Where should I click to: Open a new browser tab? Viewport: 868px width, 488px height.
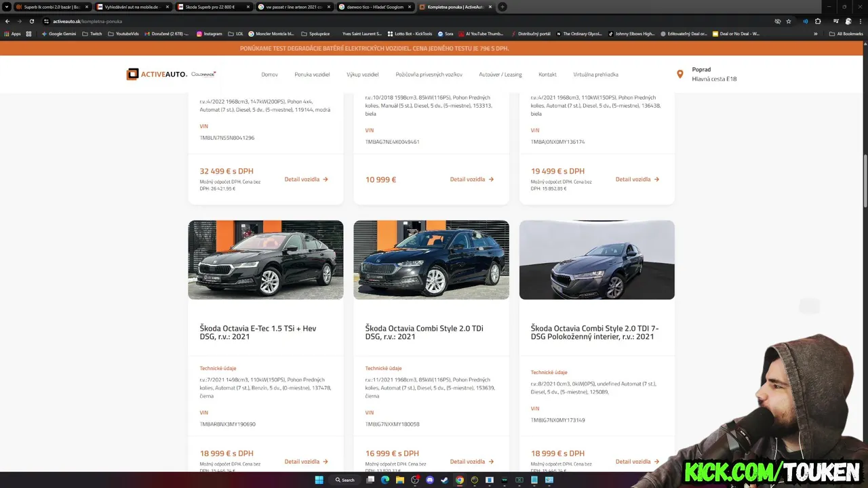point(502,7)
